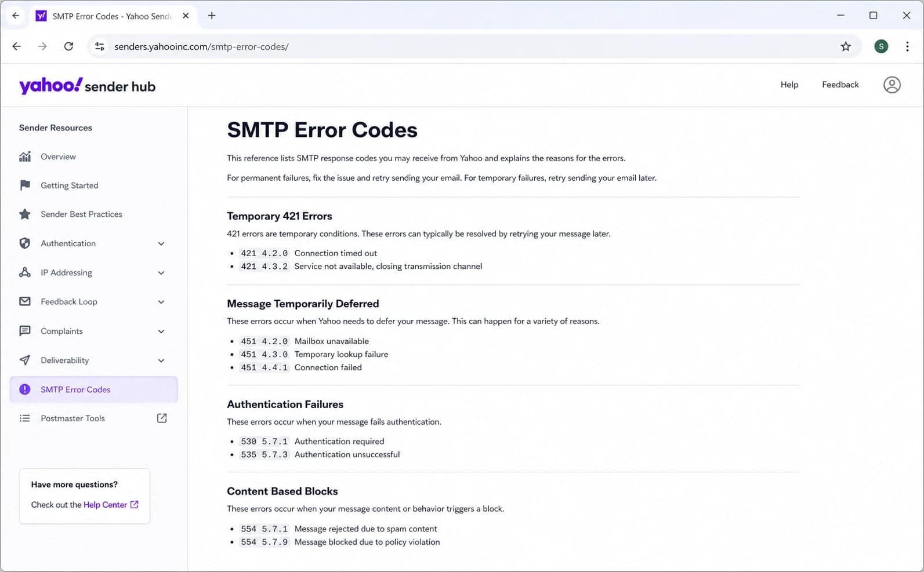Open the user account profile icon
Screen dimensions: 924x572
(x=892, y=85)
